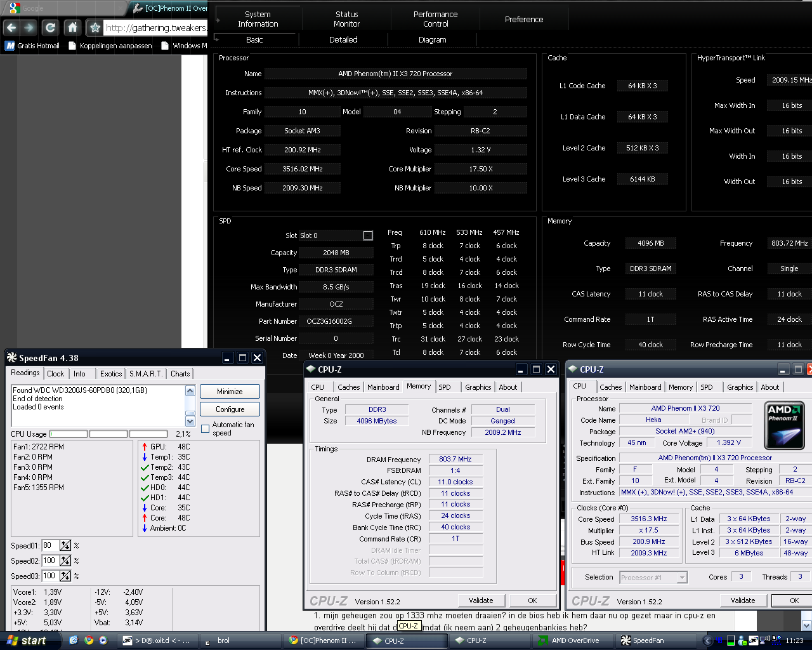The height and width of the screenshot is (650, 812).
Task: Open Caches tab in CPU-Z memory window
Action: point(349,387)
